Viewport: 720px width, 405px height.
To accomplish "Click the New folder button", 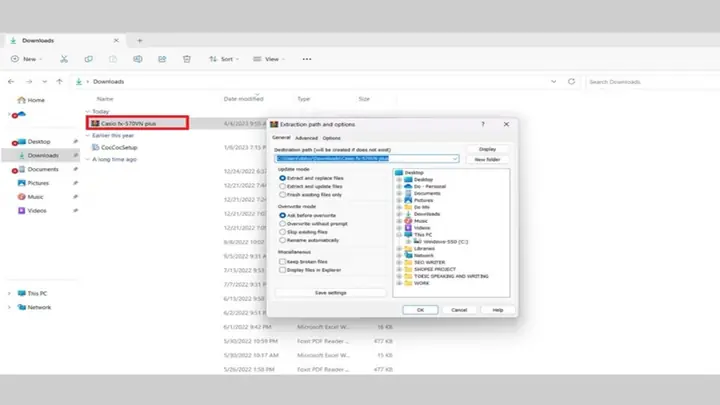I will click(487, 159).
